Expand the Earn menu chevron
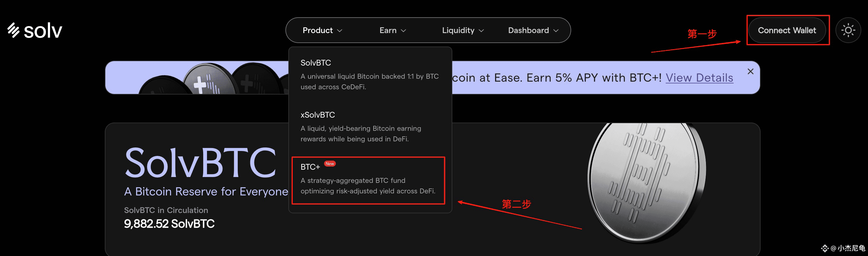868x256 pixels. [403, 31]
